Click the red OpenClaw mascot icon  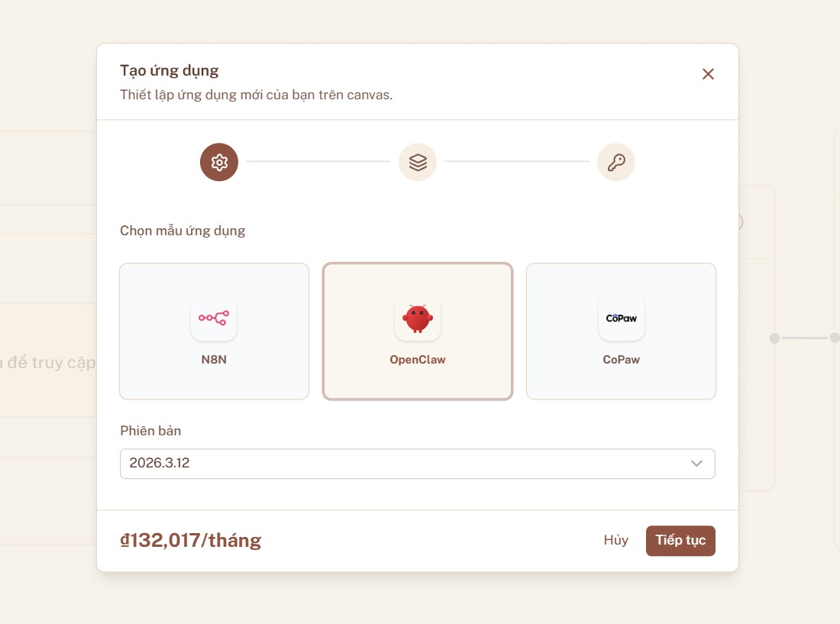[418, 318]
